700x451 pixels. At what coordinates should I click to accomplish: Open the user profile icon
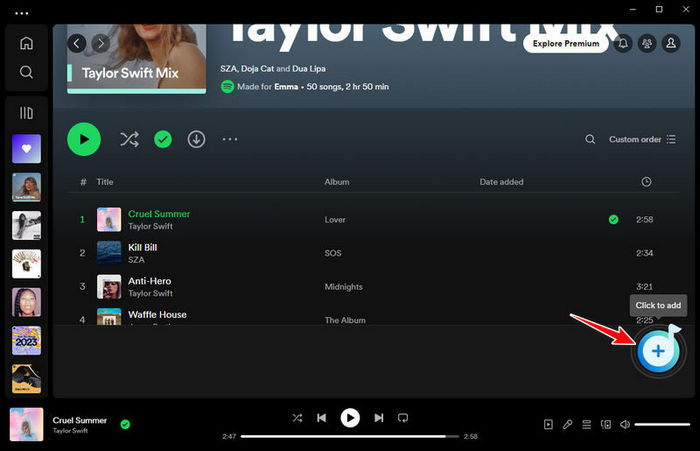click(671, 43)
